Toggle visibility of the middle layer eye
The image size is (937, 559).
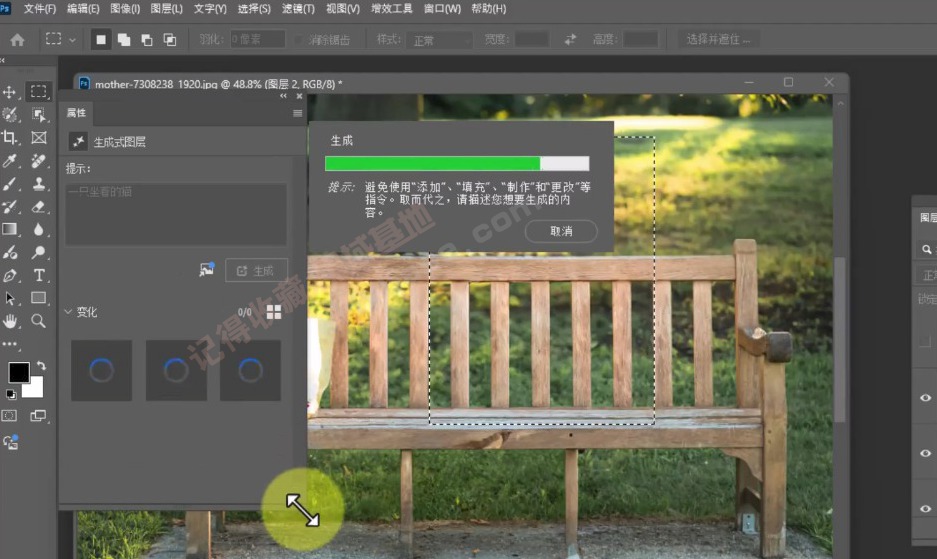(x=926, y=453)
